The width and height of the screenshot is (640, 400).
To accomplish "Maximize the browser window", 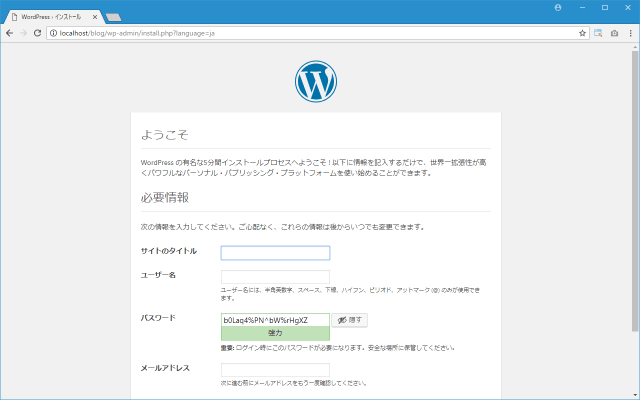I will [605, 7].
